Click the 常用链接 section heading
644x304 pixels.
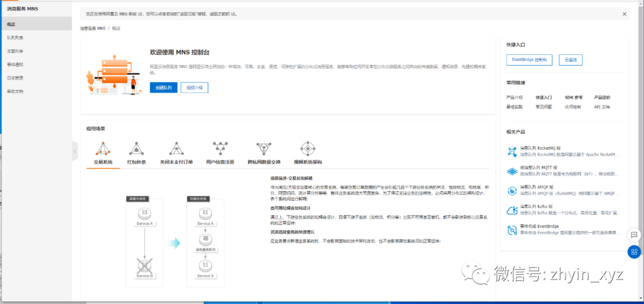515,82
